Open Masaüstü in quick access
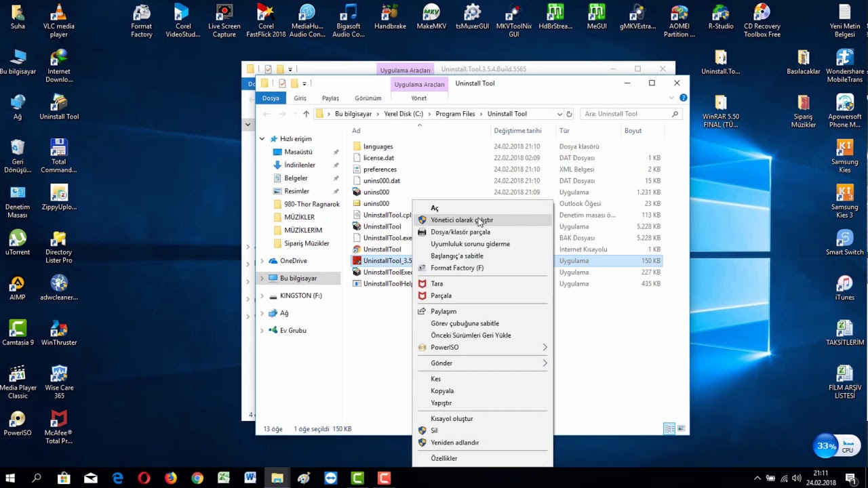Image resolution: width=868 pixels, height=488 pixels. point(298,152)
